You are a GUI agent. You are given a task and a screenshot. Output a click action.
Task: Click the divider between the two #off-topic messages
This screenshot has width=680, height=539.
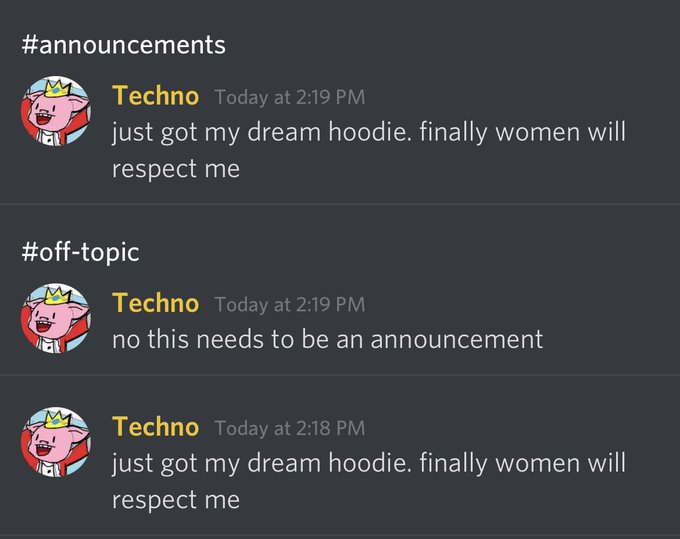[340, 375]
